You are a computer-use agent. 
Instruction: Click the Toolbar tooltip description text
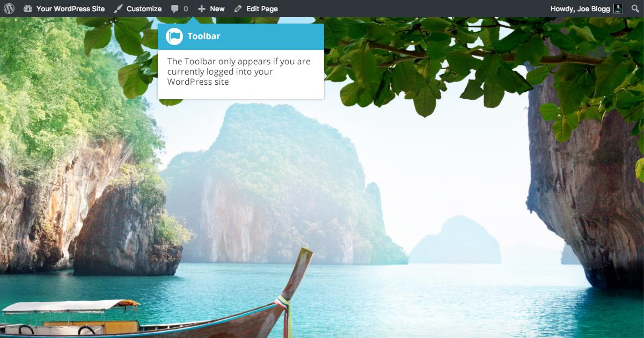click(x=239, y=71)
